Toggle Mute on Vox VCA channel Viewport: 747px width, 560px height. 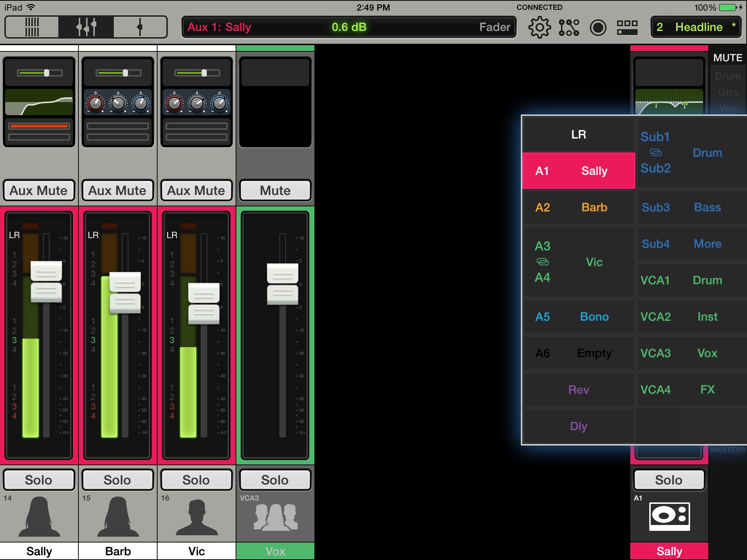click(x=275, y=190)
